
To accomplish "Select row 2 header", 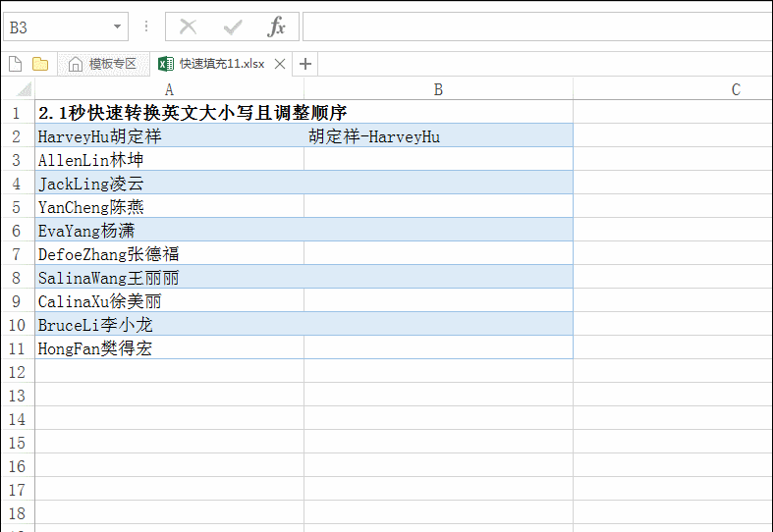I will click(17, 136).
